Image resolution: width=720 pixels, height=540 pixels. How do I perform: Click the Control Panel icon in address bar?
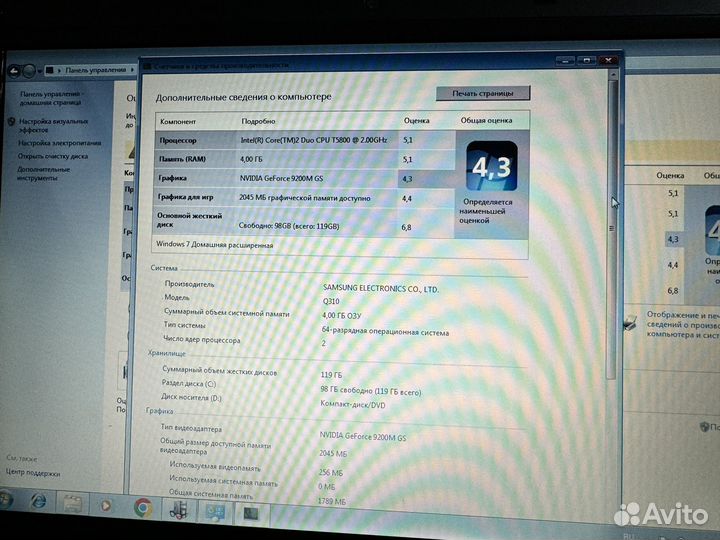pos(49,70)
